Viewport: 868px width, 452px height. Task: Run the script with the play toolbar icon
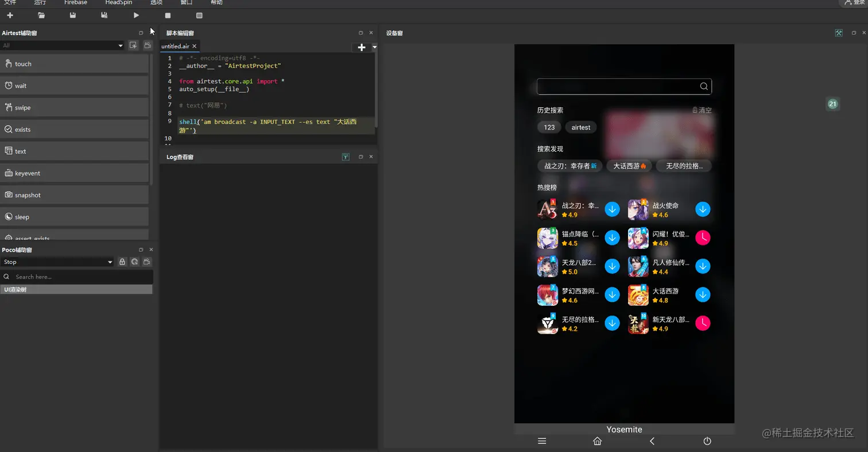click(x=135, y=15)
